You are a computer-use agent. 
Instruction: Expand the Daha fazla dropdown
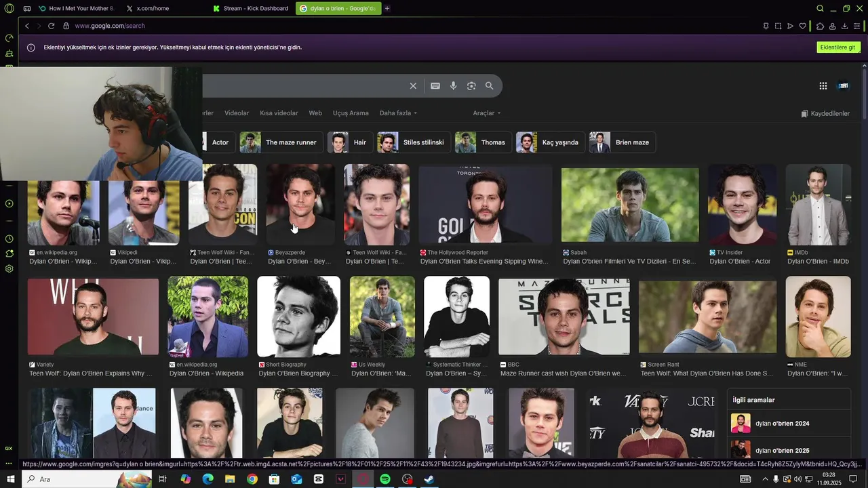click(x=398, y=113)
